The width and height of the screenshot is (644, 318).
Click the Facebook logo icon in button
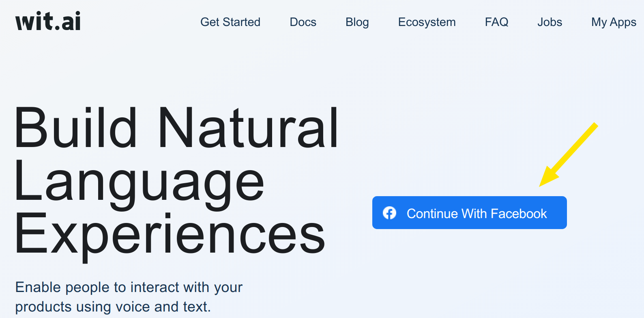389,213
